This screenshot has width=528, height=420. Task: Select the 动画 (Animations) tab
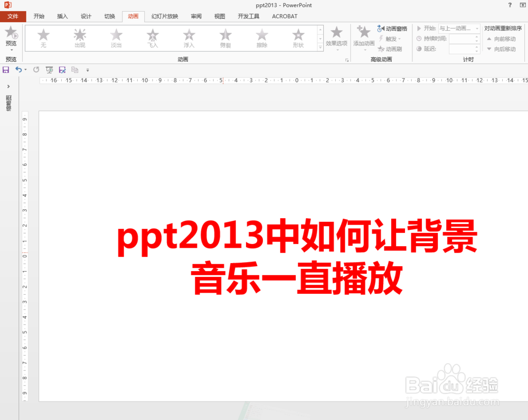point(133,16)
